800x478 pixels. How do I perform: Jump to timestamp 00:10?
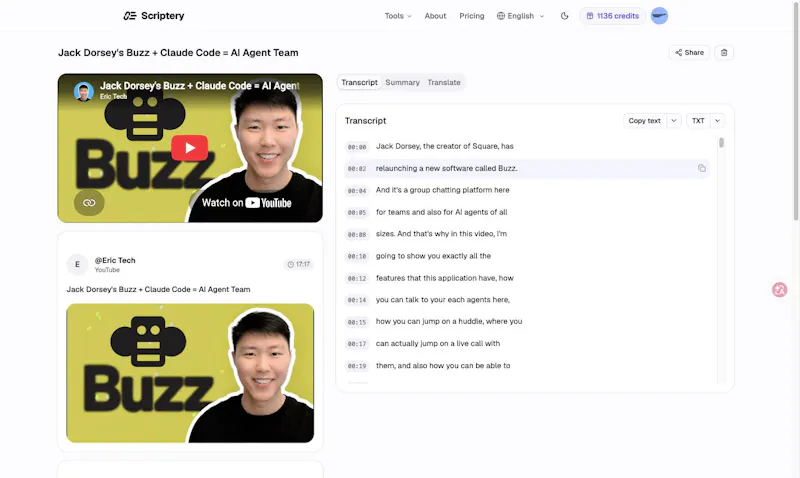[357, 257]
